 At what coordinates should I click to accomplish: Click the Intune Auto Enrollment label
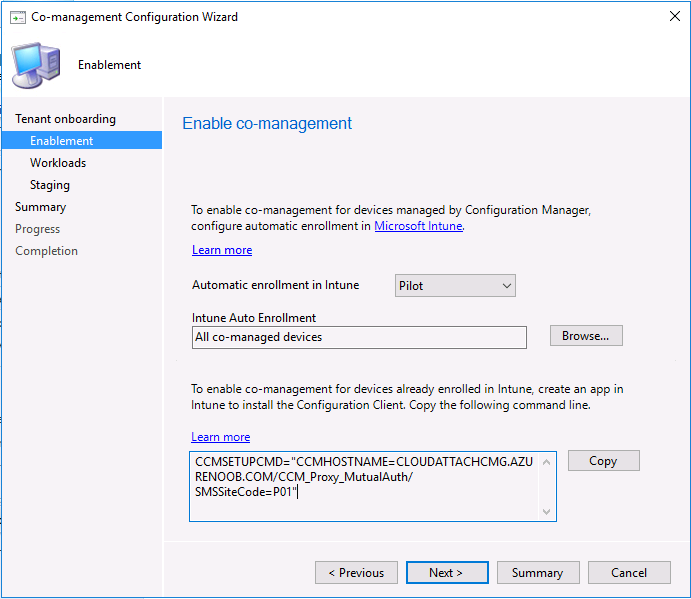click(x=254, y=318)
